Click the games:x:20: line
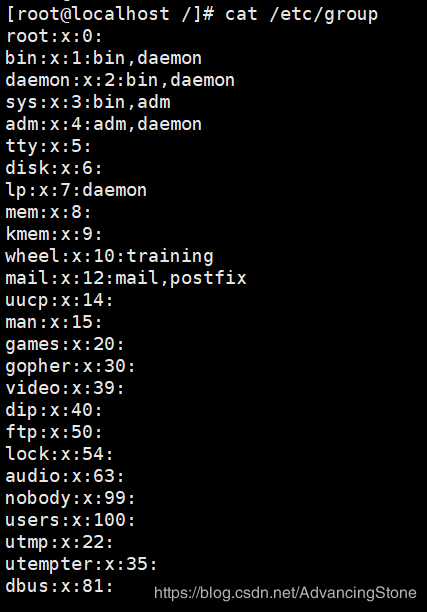Image resolution: width=427 pixels, height=612 pixels. (65, 345)
